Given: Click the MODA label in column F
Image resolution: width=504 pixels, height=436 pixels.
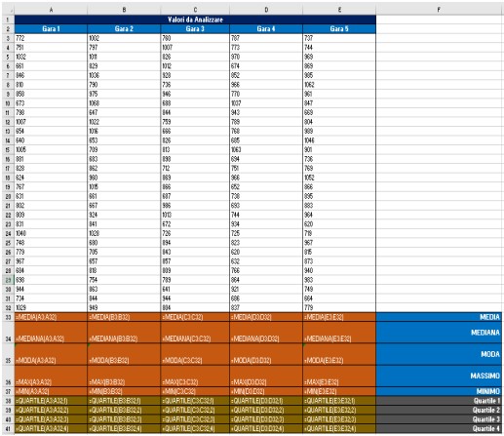Looking at the screenshot, I should point(439,354).
